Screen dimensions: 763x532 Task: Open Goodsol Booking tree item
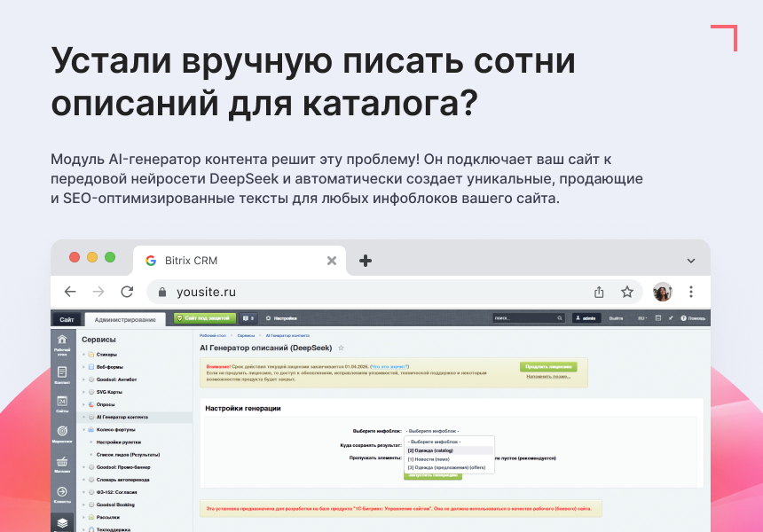[115, 505]
